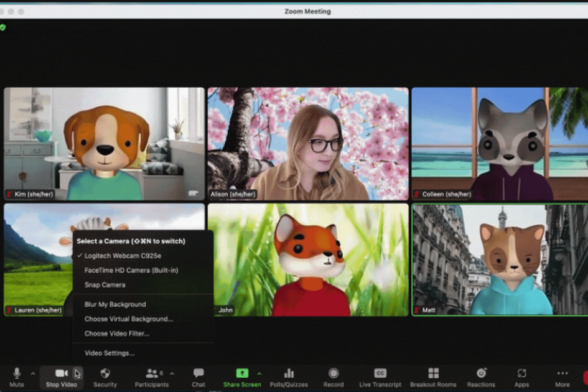Click the Kim (she/her) name label

pyautogui.click(x=34, y=194)
